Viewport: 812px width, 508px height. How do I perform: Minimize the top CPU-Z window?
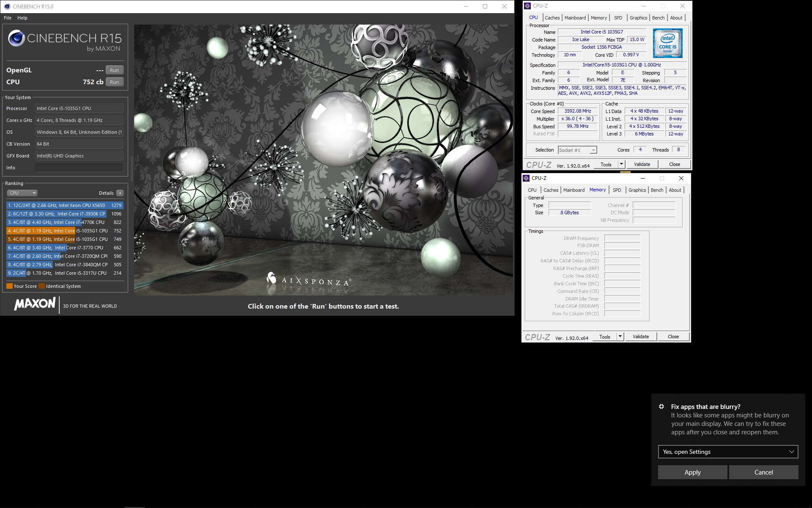click(x=644, y=6)
